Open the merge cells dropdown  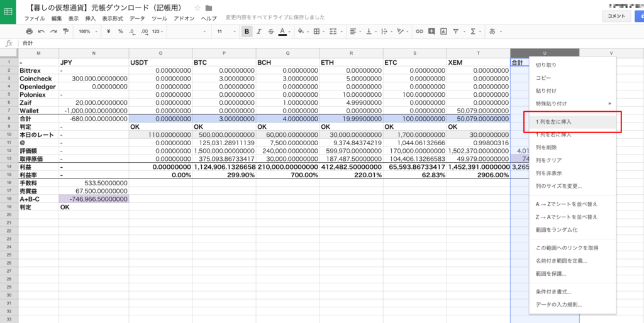pyautogui.click(x=335, y=31)
